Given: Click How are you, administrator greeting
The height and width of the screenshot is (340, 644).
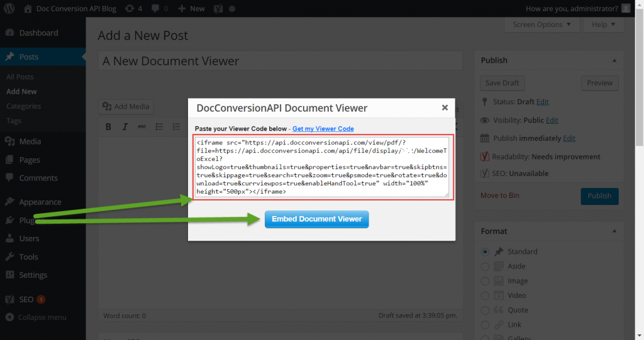Looking at the screenshot, I should (x=572, y=9).
